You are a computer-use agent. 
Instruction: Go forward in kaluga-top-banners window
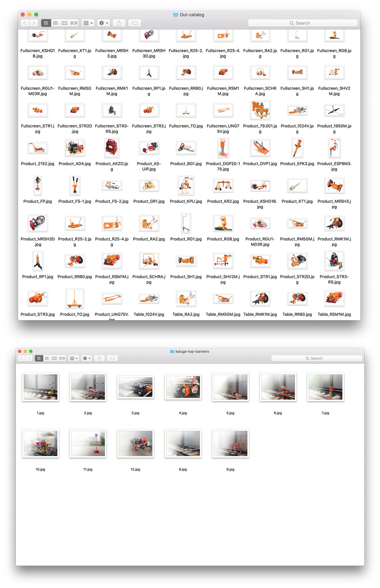point(29,358)
